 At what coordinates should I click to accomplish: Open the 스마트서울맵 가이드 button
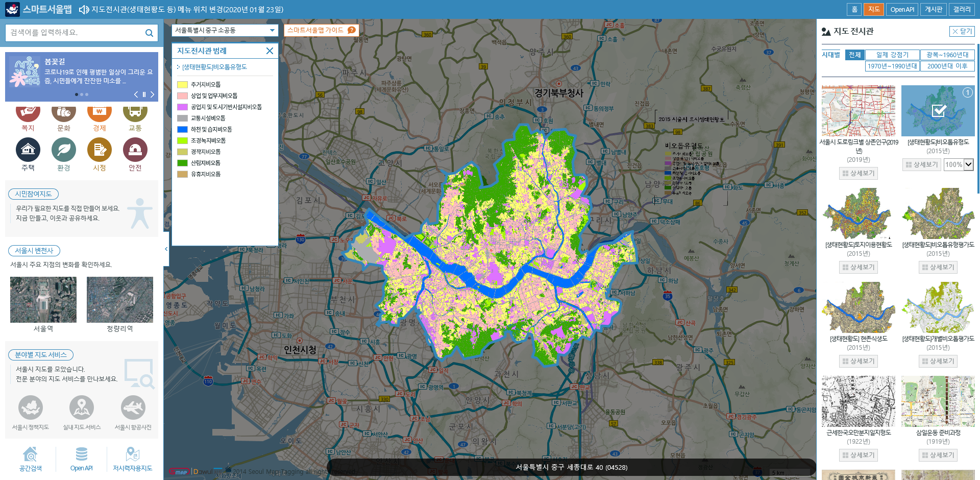[321, 30]
